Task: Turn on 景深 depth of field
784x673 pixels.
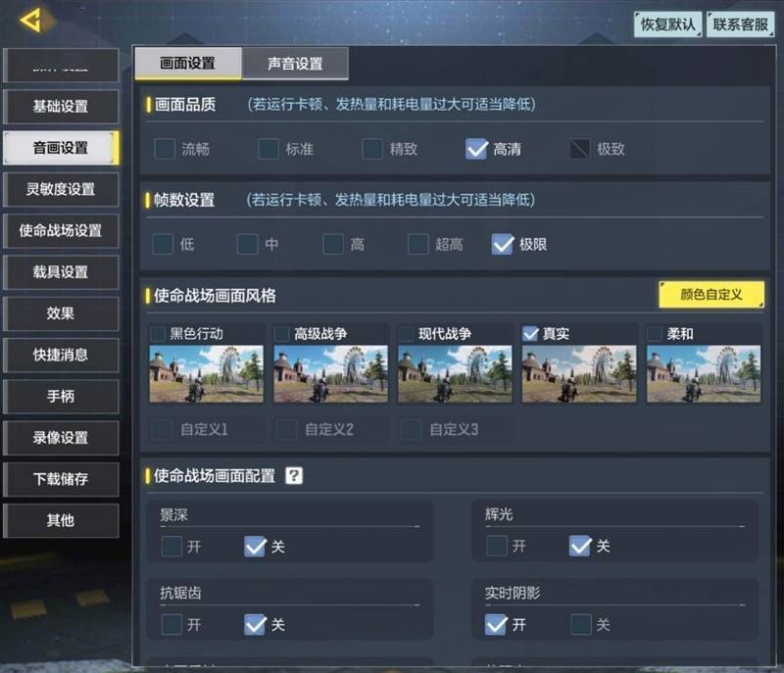Action: [171, 546]
